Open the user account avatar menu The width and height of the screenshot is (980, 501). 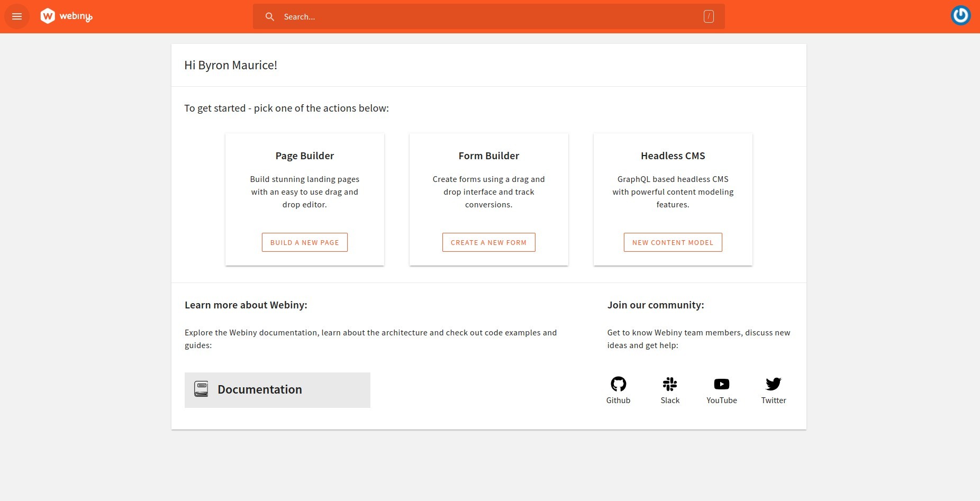[x=960, y=15]
